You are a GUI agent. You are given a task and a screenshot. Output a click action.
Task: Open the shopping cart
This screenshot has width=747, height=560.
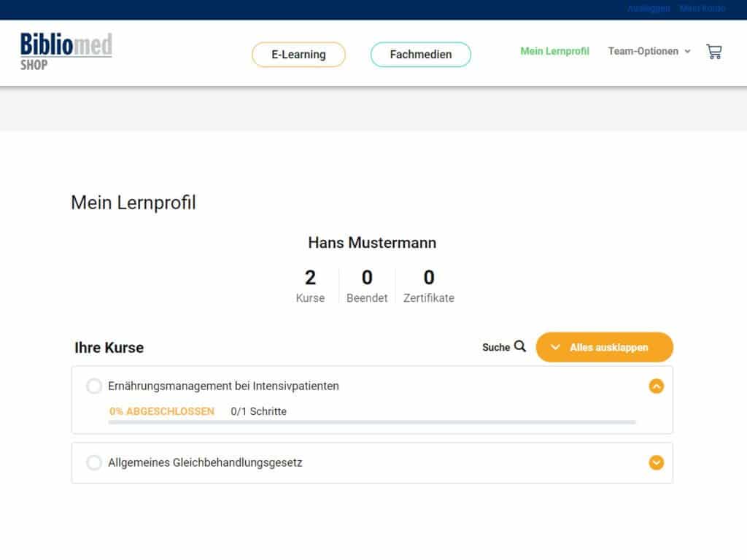click(713, 52)
